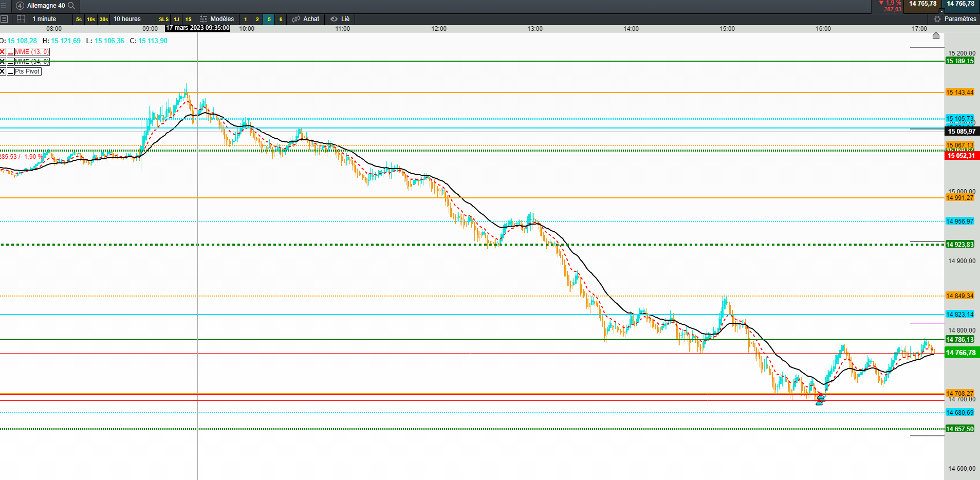Remove the Pts Pivot indicator with its X
Screen dimensions: 980x480
(3, 71)
